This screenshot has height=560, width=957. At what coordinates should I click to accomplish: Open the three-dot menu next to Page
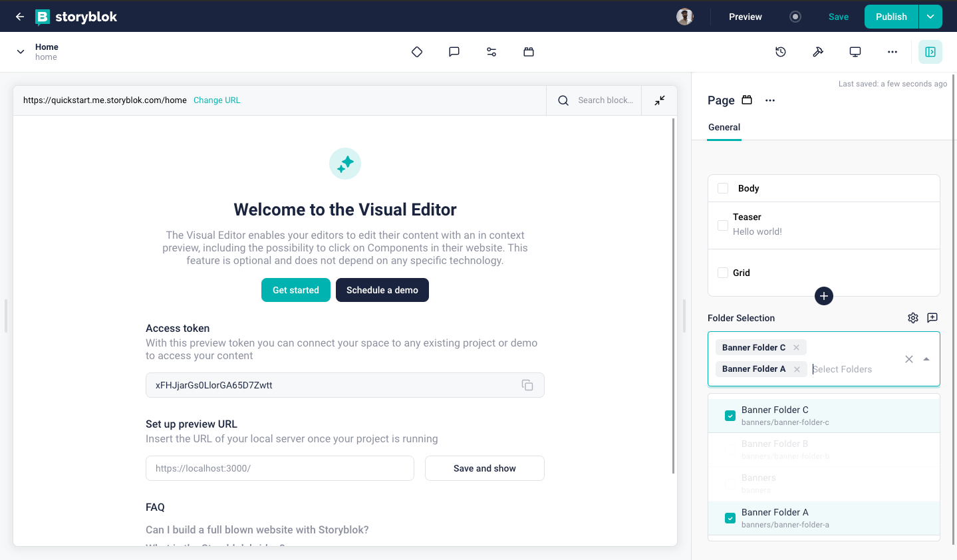point(770,100)
